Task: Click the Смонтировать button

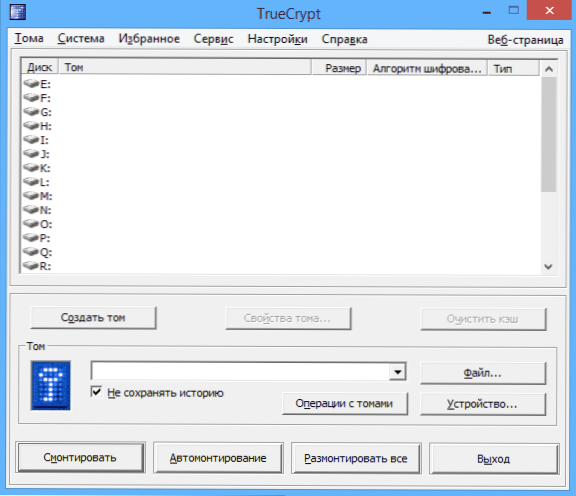Action: [x=80, y=457]
